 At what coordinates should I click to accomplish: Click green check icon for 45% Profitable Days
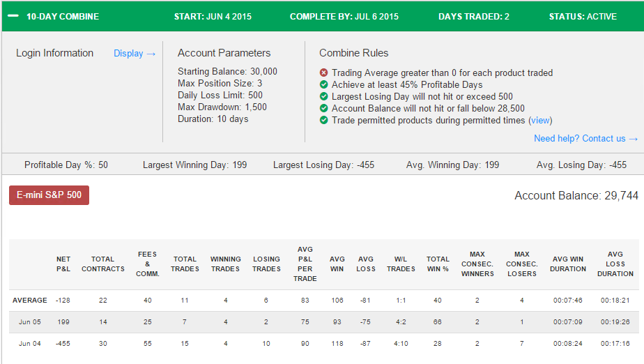pyautogui.click(x=323, y=84)
